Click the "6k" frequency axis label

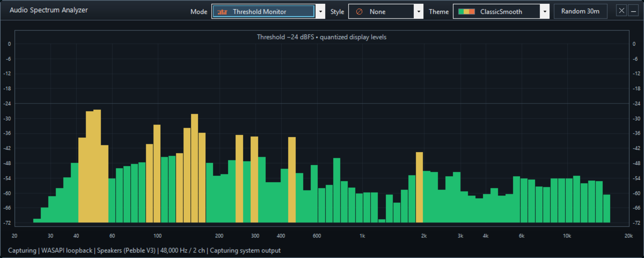point(522,236)
